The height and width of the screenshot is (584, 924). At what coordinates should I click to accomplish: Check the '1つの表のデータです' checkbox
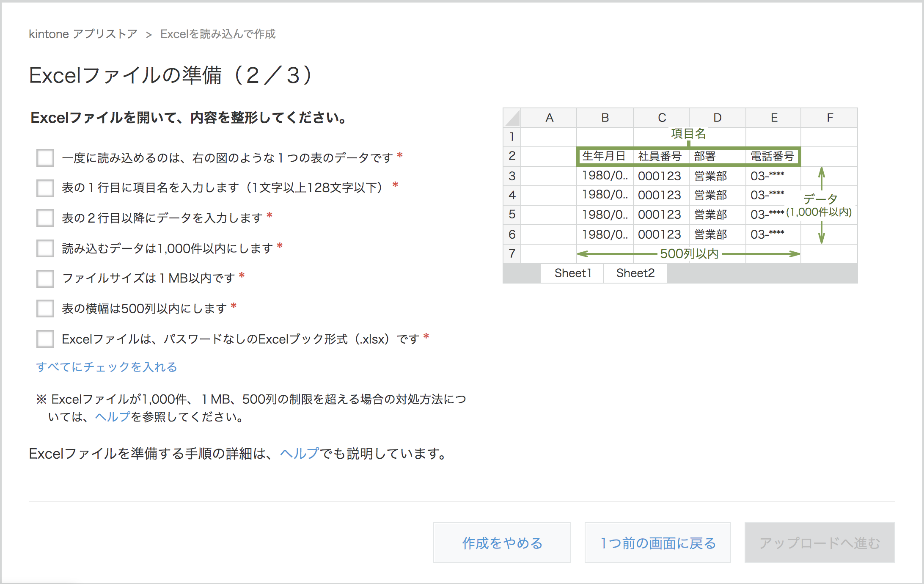pos(45,158)
